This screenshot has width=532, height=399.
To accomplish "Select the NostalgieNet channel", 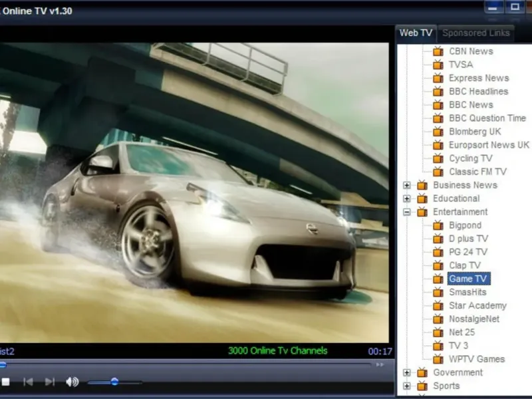I will pos(474,319).
